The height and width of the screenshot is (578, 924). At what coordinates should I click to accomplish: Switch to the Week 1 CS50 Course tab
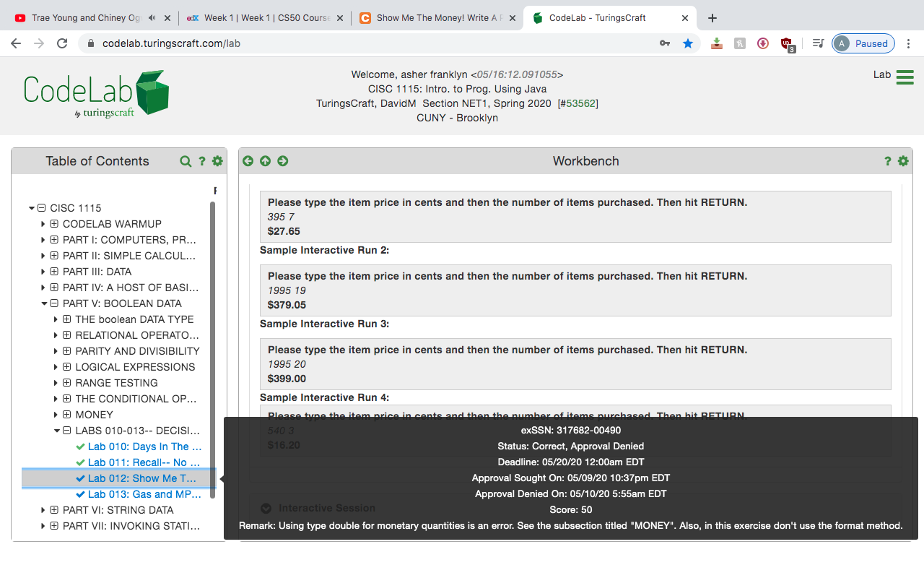(264, 18)
